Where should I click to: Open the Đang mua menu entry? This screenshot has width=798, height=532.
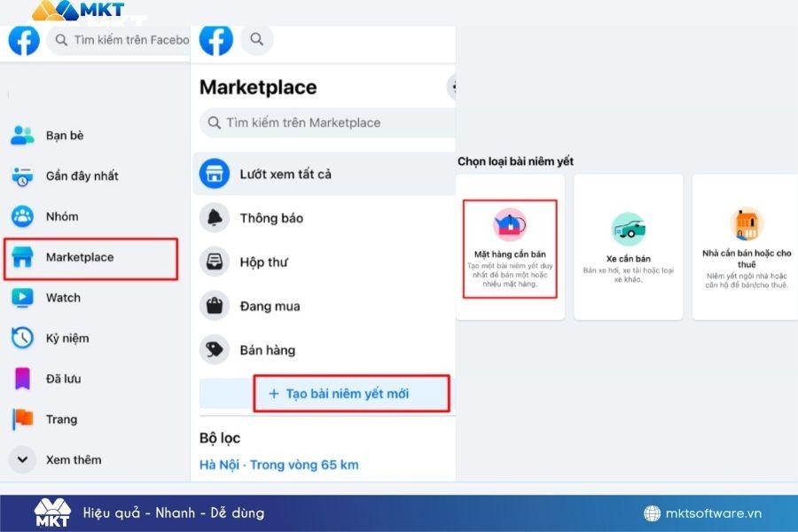click(270, 307)
